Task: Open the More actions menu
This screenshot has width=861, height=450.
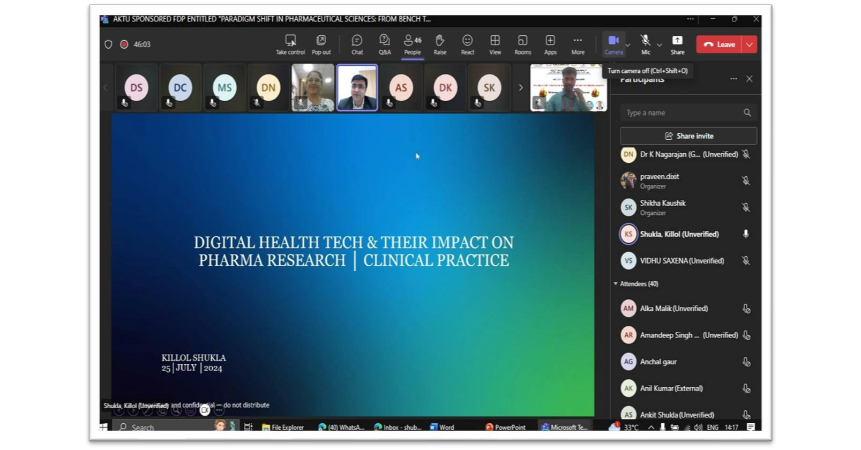Action: 577,43
